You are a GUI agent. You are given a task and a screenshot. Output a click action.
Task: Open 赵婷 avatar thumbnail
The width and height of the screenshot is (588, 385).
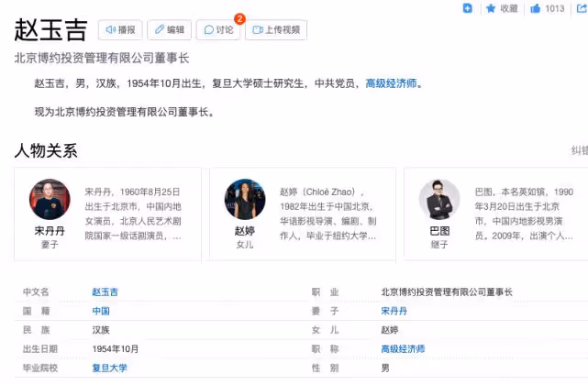click(x=245, y=199)
